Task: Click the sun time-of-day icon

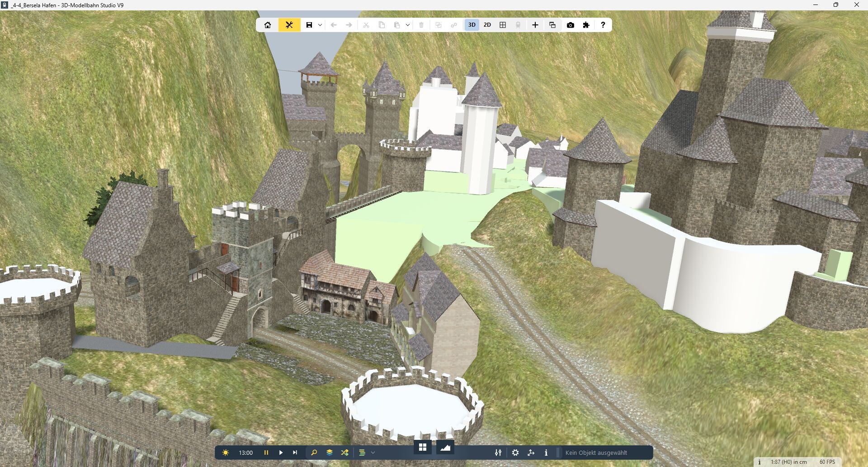Action: [x=226, y=453]
